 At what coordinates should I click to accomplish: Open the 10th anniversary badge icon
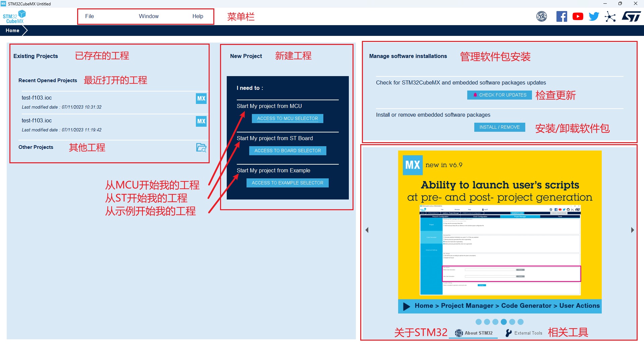(x=542, y=16)
